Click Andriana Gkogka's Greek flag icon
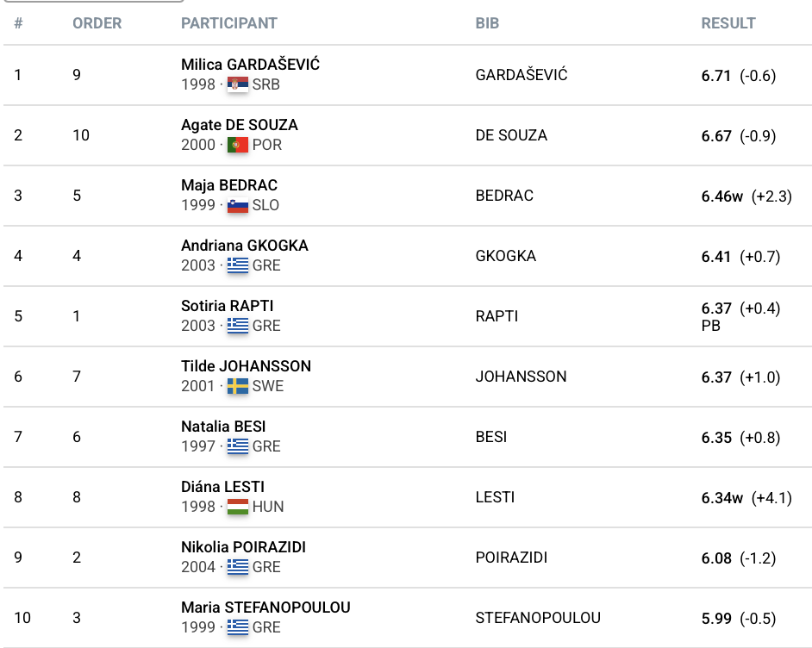This screenshot has width=812, height=648. click(237, 265)
